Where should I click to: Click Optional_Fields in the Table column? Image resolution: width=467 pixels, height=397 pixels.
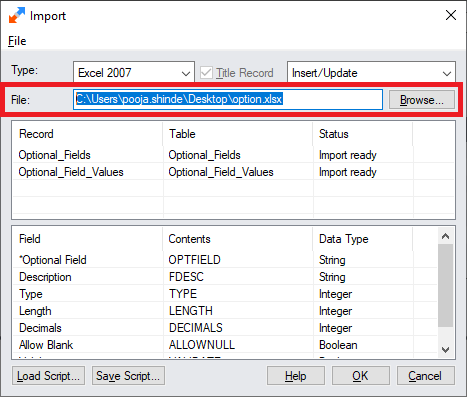(204, 155)
